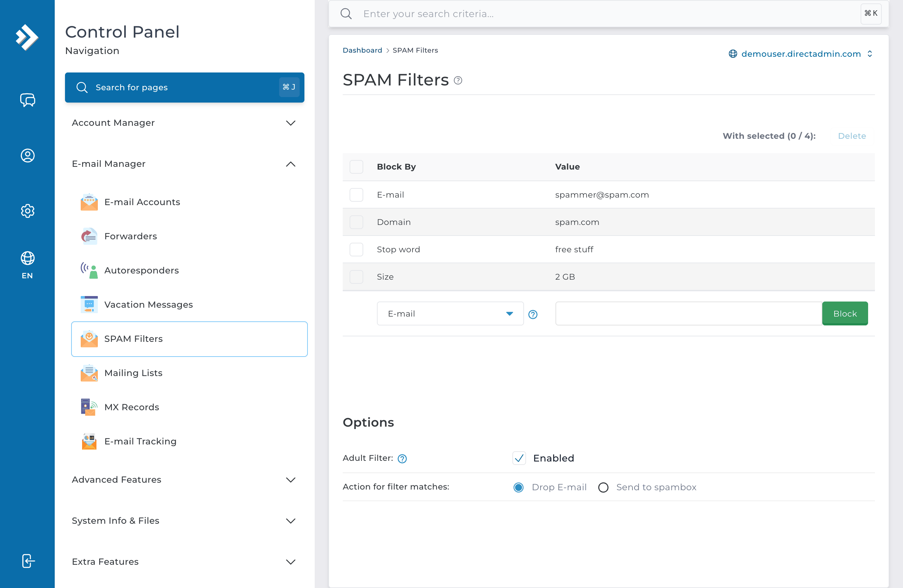The image size is (903, 588).
Task: Click the help icon next to block type dropdown
Action: point(533,314)
